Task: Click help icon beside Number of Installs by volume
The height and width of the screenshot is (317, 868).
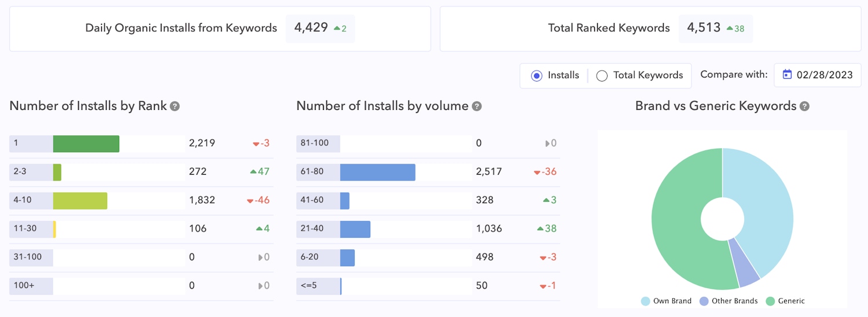Action: (x=476, y=106)
